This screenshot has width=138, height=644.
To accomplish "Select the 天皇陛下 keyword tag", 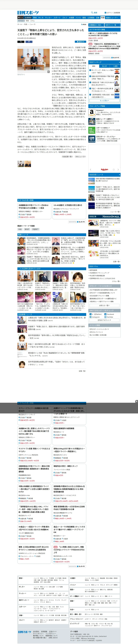I will (x=35, y=229).
